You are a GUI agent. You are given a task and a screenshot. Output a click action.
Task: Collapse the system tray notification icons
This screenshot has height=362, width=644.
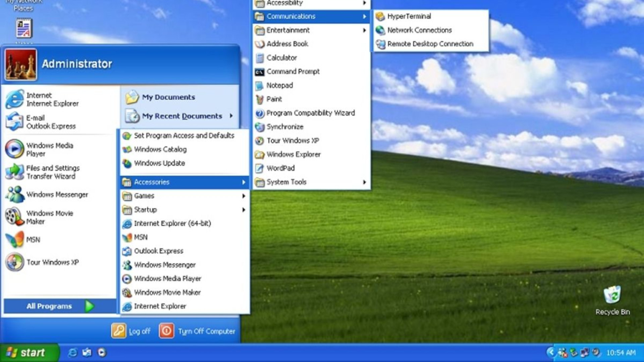pyautogui.click(x=551, y=353)
